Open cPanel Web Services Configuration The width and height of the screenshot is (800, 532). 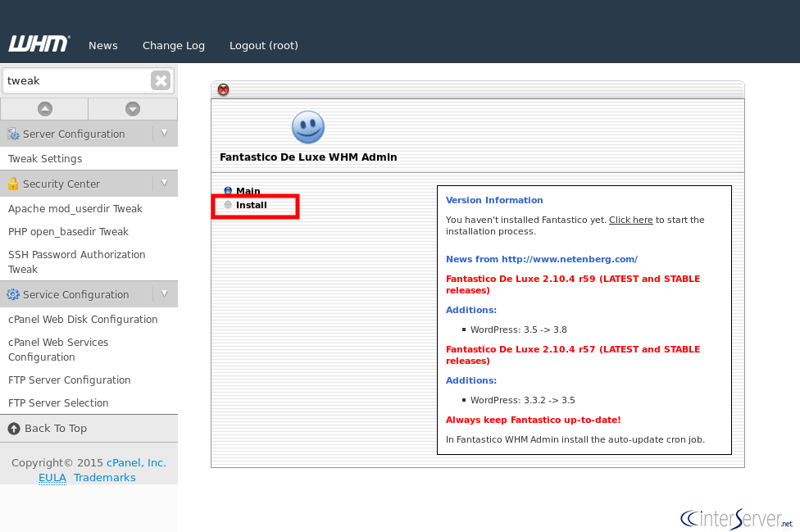58,349
